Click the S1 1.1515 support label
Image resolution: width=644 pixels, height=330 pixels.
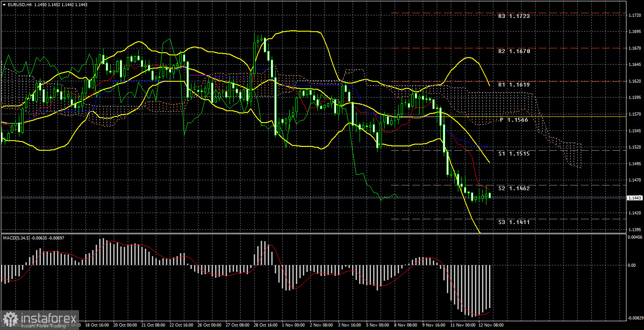(514, 154)
